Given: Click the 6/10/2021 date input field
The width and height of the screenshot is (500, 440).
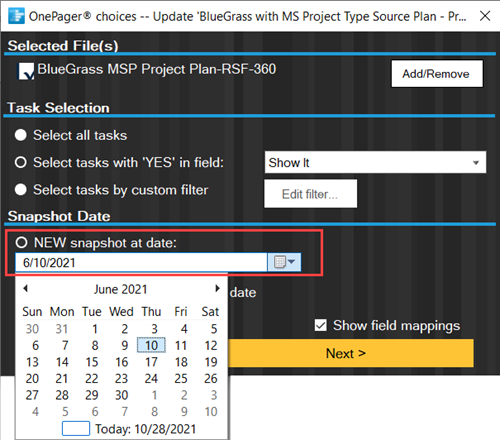Looking at the screenshot, I should 141,262.
